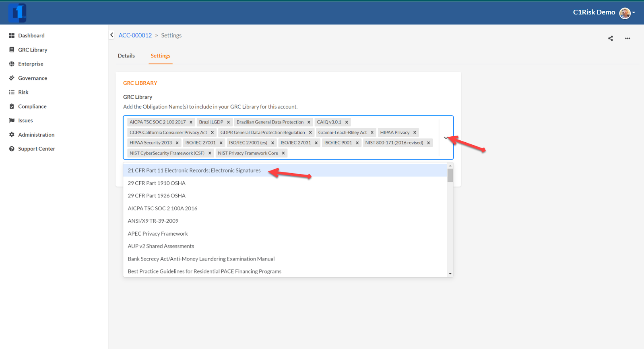Select Best Practice Guidelines for Residential PACE

click(285, 271)
